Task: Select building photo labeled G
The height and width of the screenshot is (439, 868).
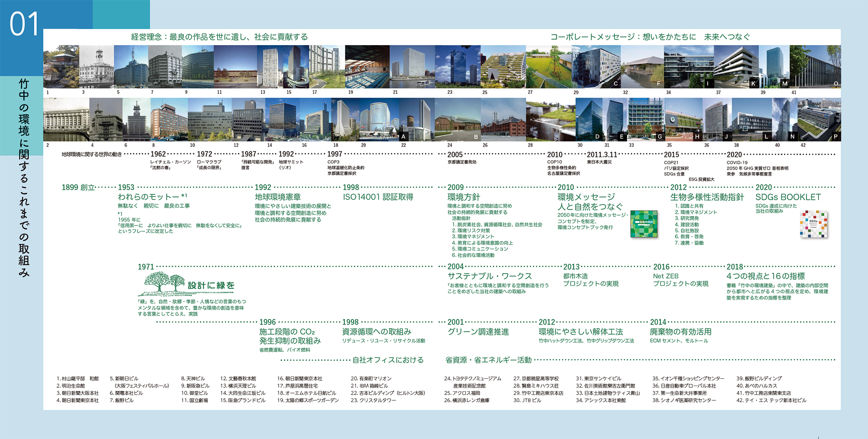Action: pyautogui.click(x=646, y=119)
